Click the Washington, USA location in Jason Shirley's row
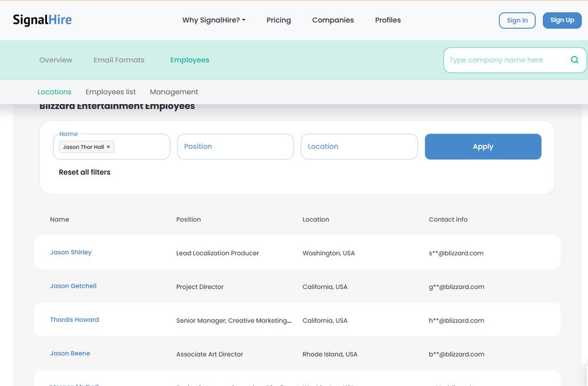Screen dimensions: 588x386 point(329,253)
